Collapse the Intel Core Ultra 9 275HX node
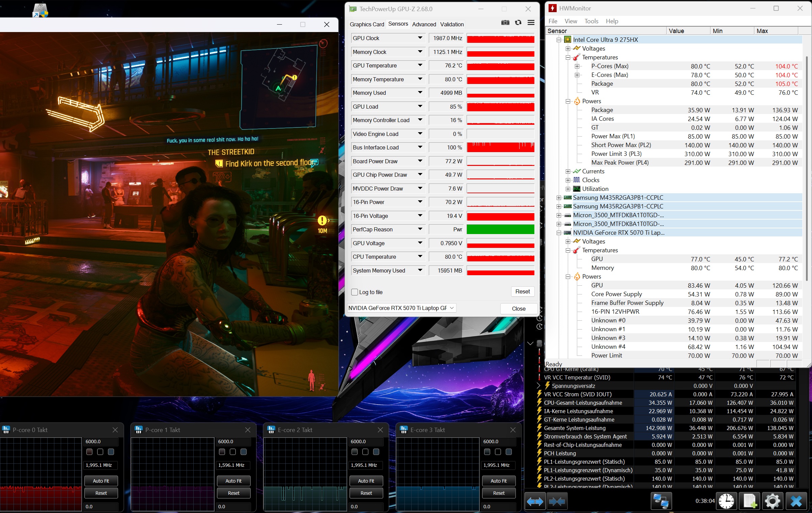Screen dimensions: 812x513 click(x=559, y=40)
